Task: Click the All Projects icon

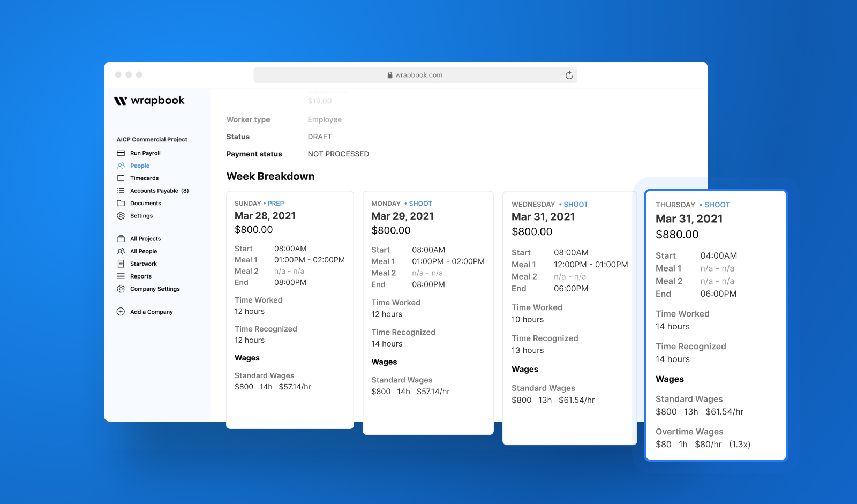Action: [x=121, y=239]
